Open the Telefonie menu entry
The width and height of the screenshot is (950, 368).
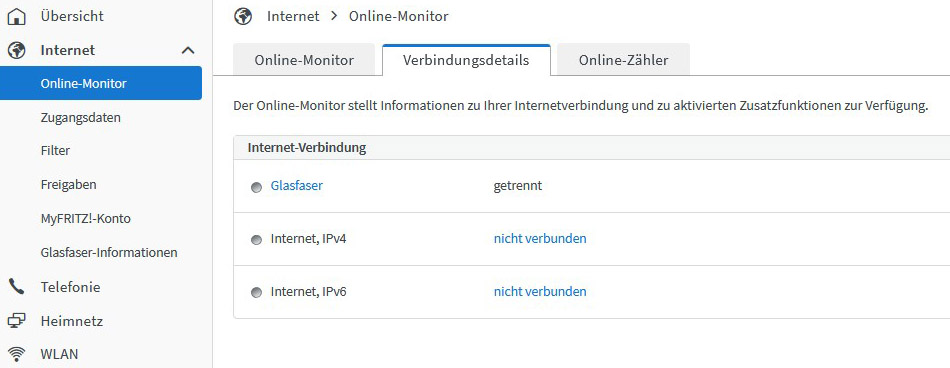point(70,287)
